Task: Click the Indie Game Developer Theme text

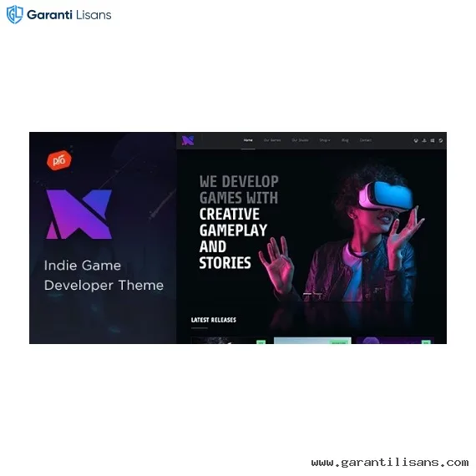Action: tap(104, 276)
